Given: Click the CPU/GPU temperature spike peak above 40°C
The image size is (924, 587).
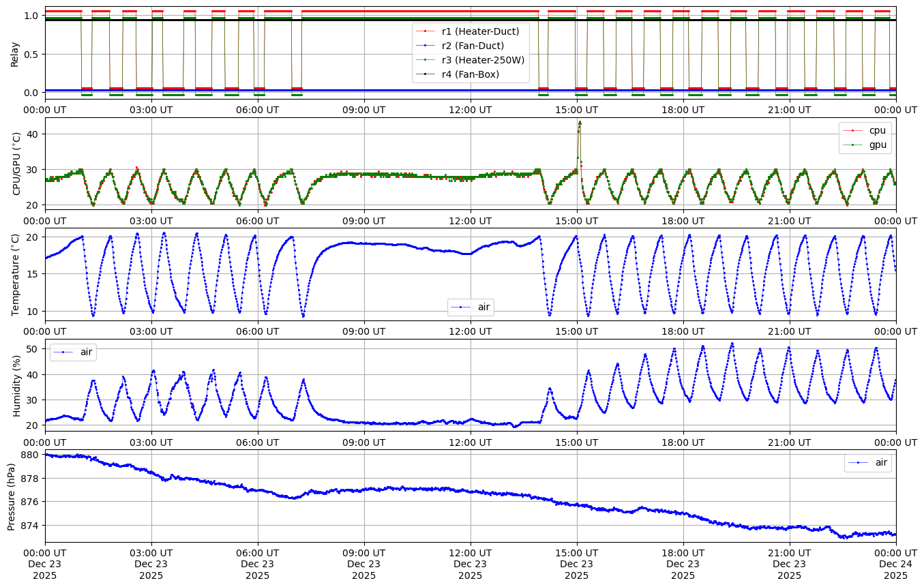Looking at the screenshot, I should click(x=580, y=123).
